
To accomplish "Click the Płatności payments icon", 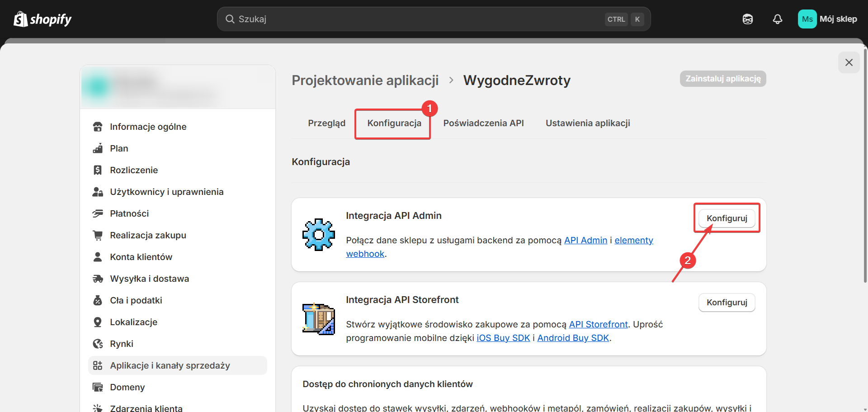I will coord(98,213).
